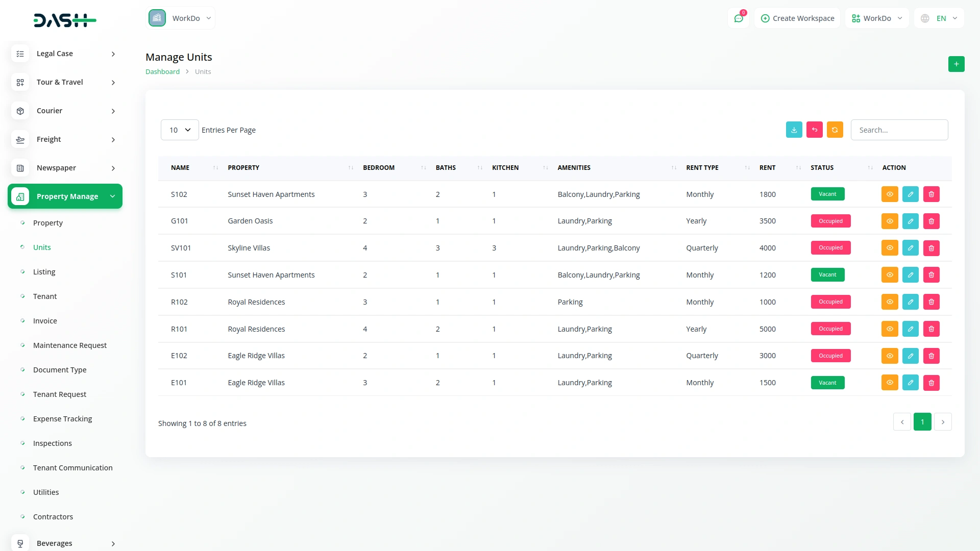Click the Create Workspace button

[x=797, y=18]
